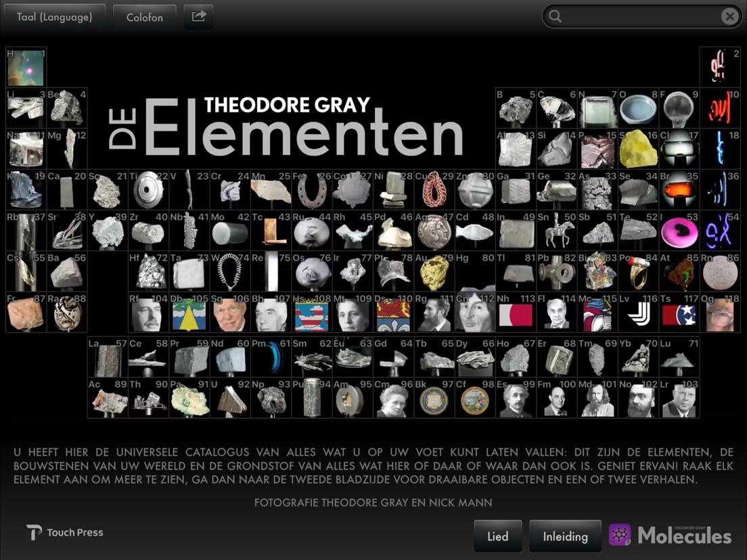This screenshot has width=747, height=560.
Task: Select the Hydrogen (H 1) tile
Action: coord(26,67)
